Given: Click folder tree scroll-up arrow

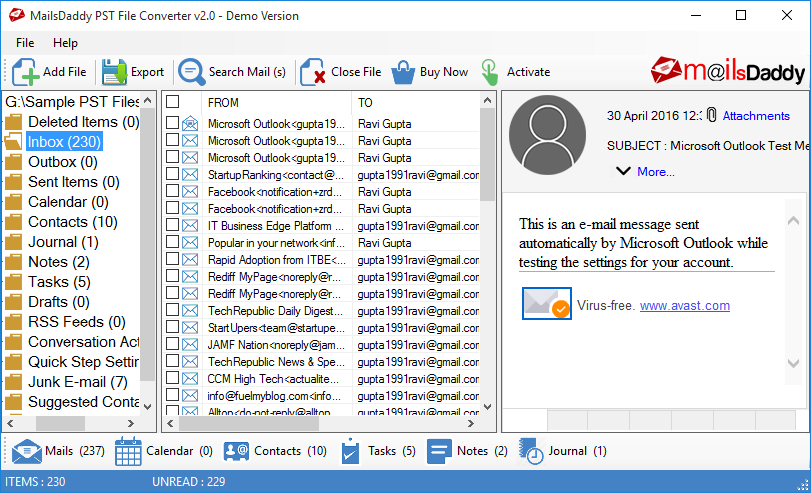Looking at the screenshot, I should pyautogui.click(x=147, y=100).
